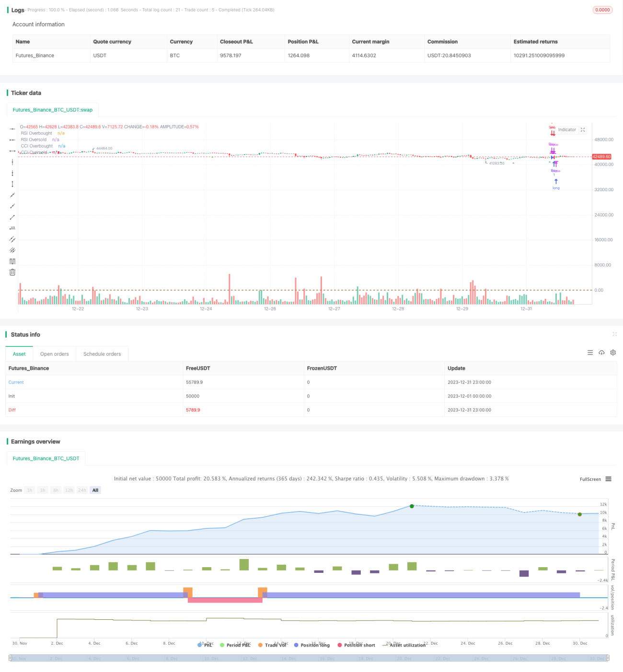623x672 pixels.
Task: Download status data via cloud icon
Action: [601, 353]
